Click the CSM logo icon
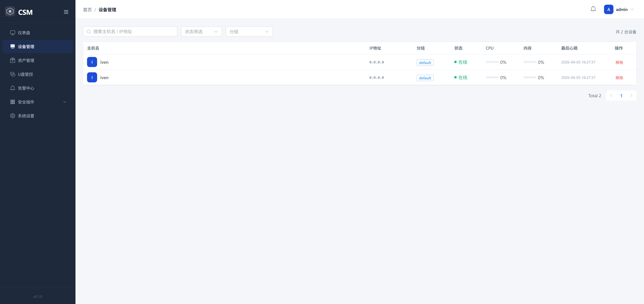This screenshot has width=644, height=304. click(10, 11)
